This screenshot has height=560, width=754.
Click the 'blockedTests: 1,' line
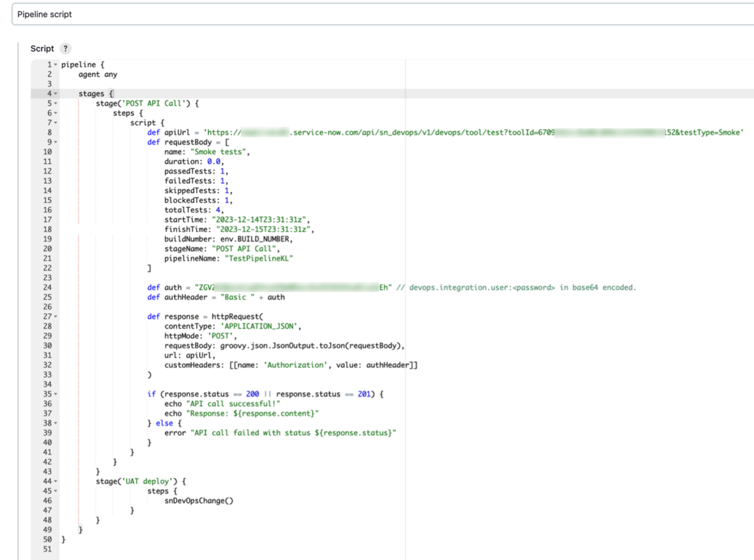198,200
